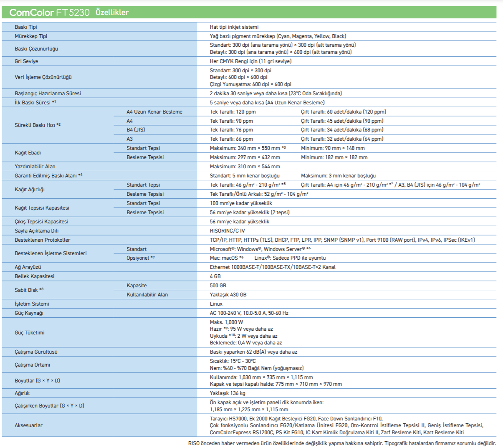Click the 'Gri Seviye' row label
This screenshot has width=503, height=448.
(x=26, y=61)
